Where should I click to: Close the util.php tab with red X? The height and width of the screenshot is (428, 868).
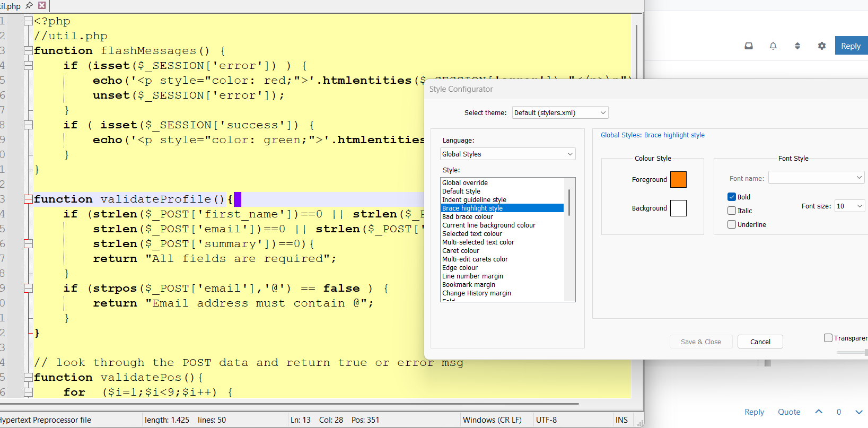(x=42, y=5)
